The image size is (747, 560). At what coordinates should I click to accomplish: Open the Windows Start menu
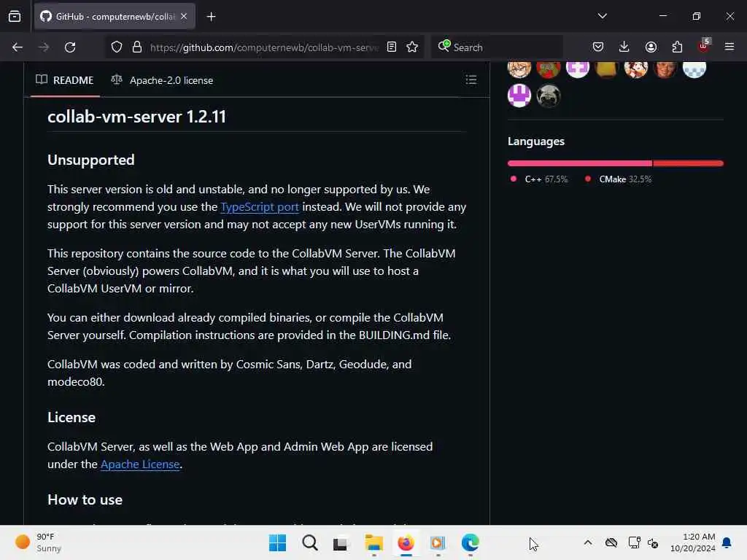click(x=277, y=542)
